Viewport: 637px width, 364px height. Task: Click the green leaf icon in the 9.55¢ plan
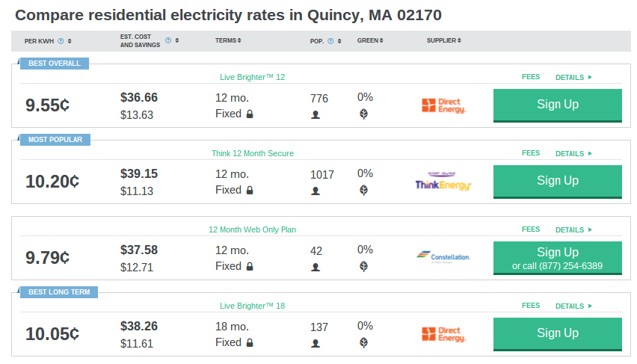[363, 114]
